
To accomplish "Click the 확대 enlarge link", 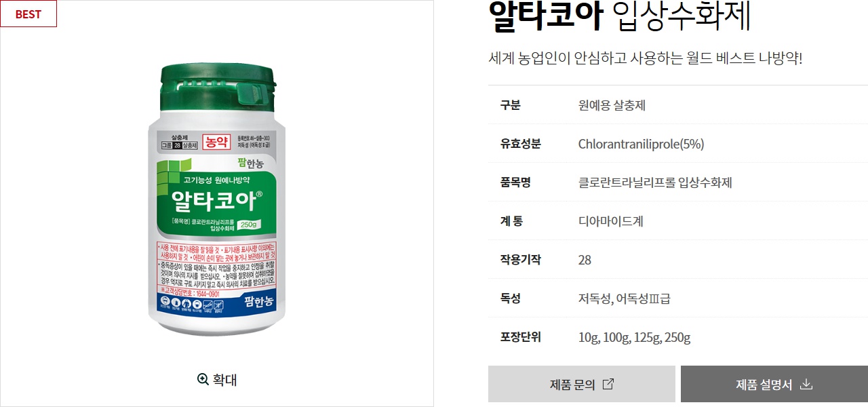I will point(217,379).
